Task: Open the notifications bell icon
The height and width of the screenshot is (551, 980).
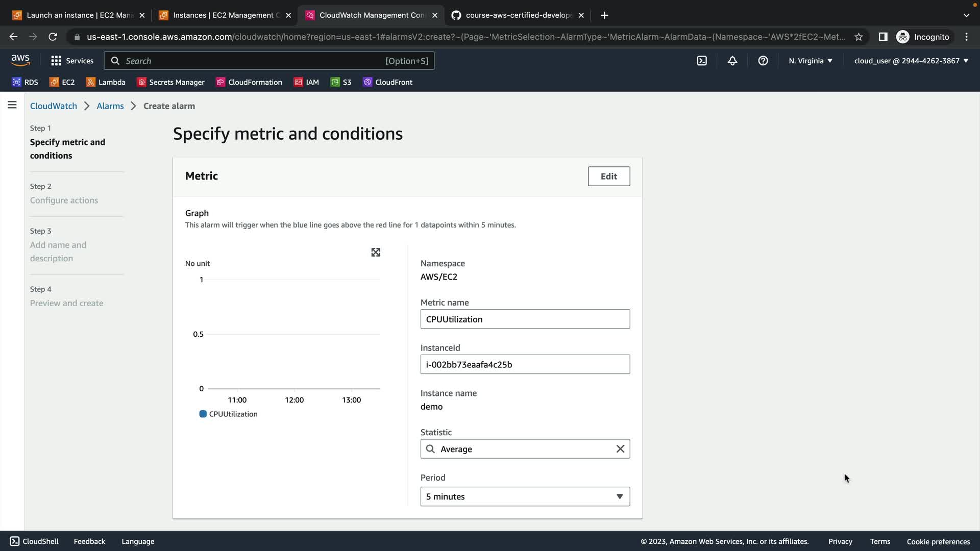Action: (x=732, y=61)
